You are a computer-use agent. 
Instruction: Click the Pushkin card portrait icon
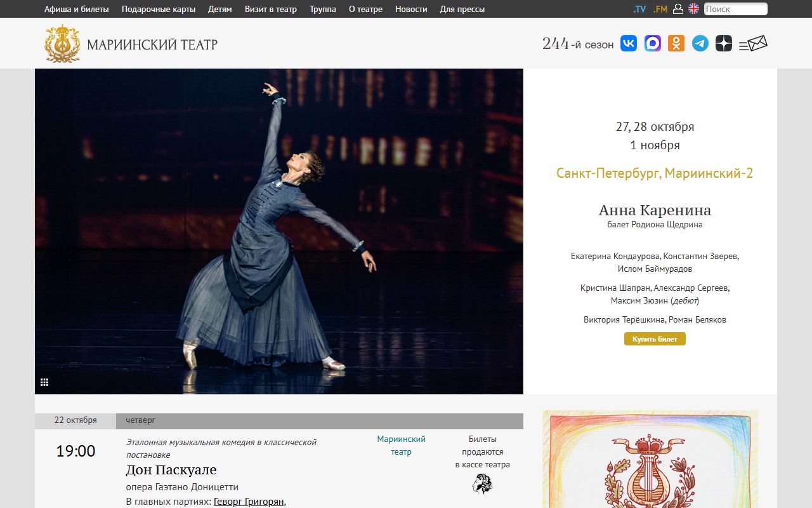click(482, 484)
